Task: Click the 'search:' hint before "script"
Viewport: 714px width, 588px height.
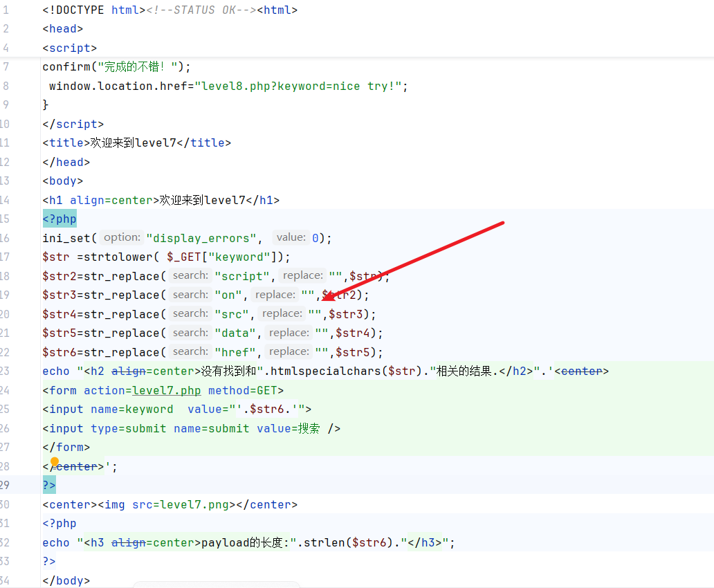Action: click(x=190, y=275)
